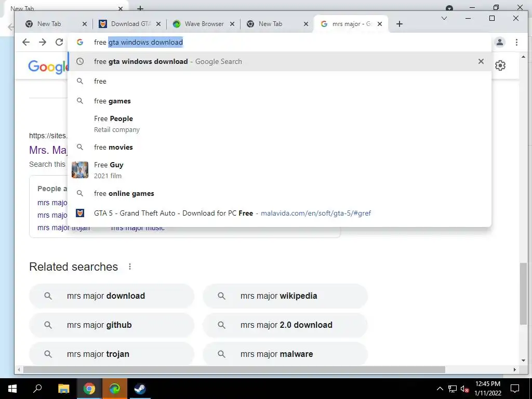
Task: Choose the 'free online games' suggestion
Action: pyautogui.click(x=280, y=193)
